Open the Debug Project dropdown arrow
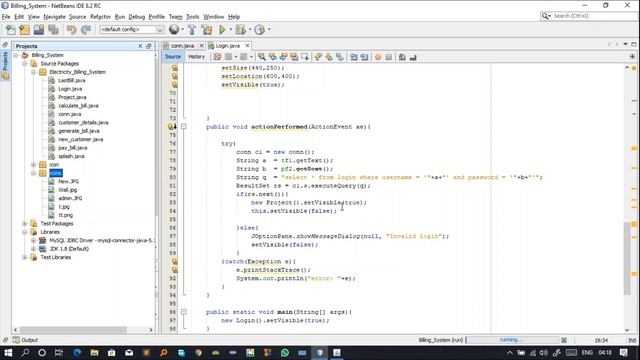The image size is (640, 360). pos(250,29)
